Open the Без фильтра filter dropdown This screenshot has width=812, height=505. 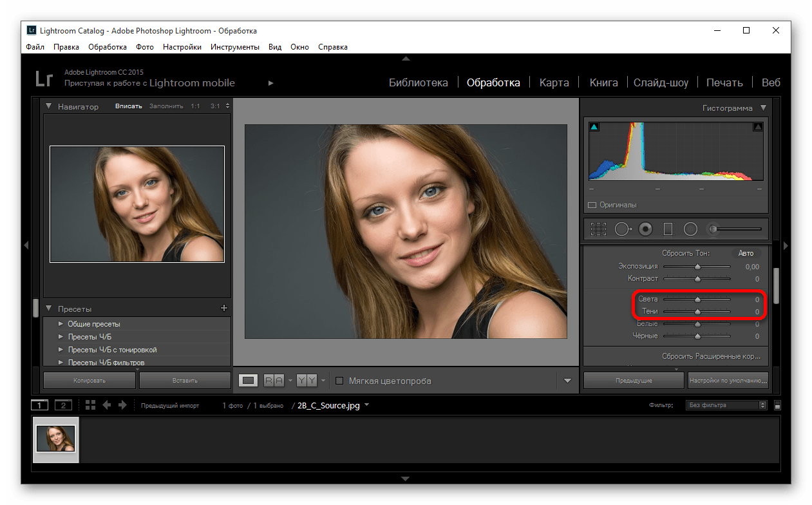point(726,405)
